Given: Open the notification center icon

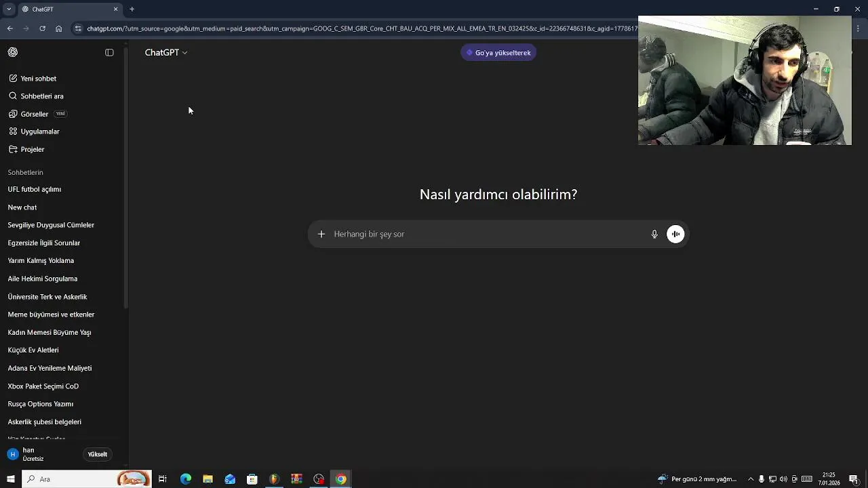Looking at the screenshot, I should pos(854,479).
